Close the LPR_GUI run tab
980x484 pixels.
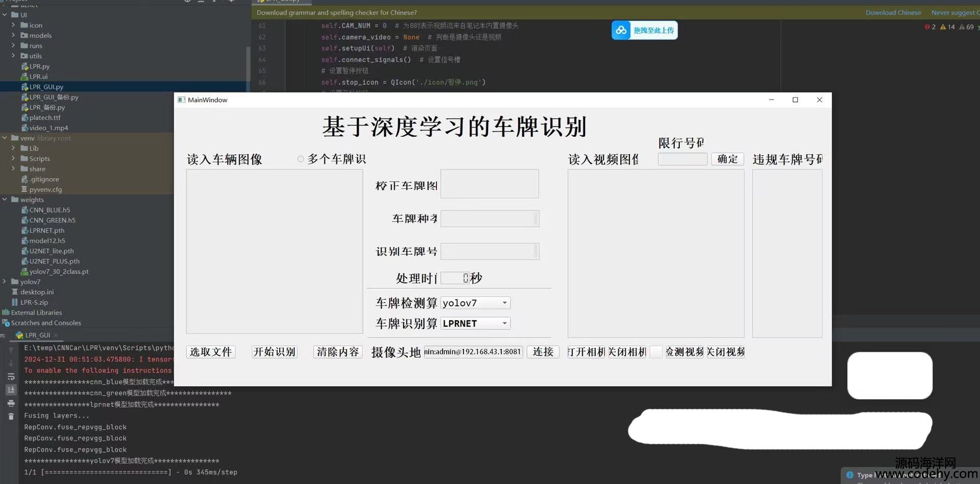tap(56, 335)
